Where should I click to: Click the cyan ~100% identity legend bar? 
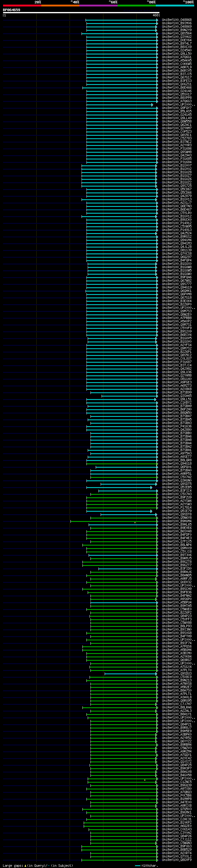tap(175, 6)
